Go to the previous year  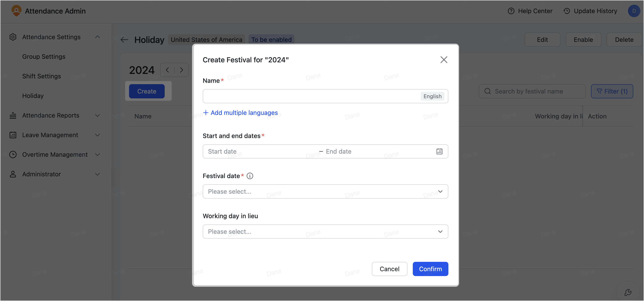click(x=168, y=70)
